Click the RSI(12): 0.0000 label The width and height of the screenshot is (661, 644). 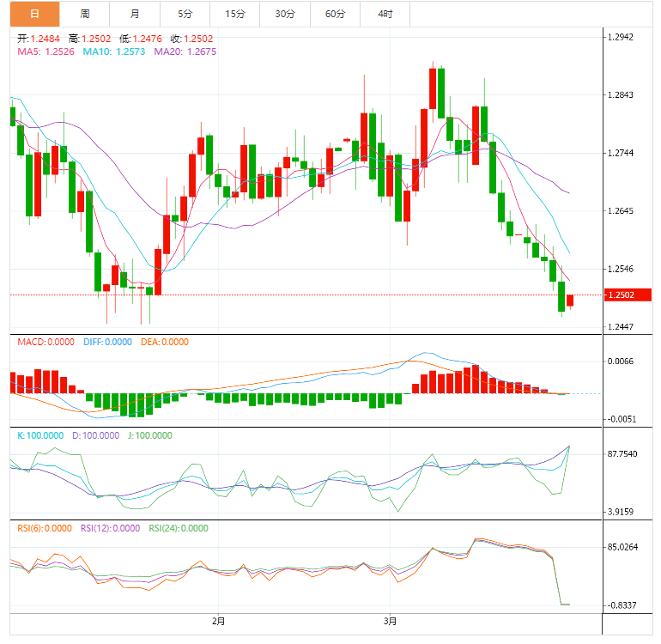[111, 528]
